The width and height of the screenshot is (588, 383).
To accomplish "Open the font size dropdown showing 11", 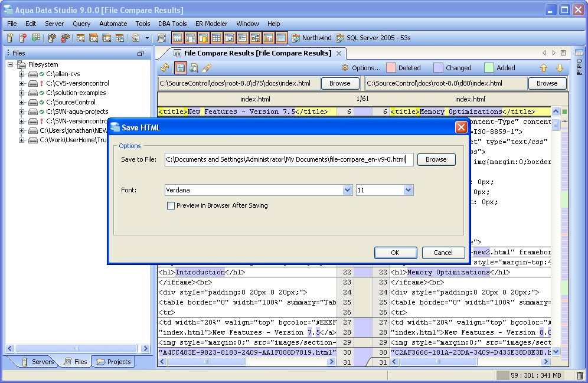I will 408,190.
